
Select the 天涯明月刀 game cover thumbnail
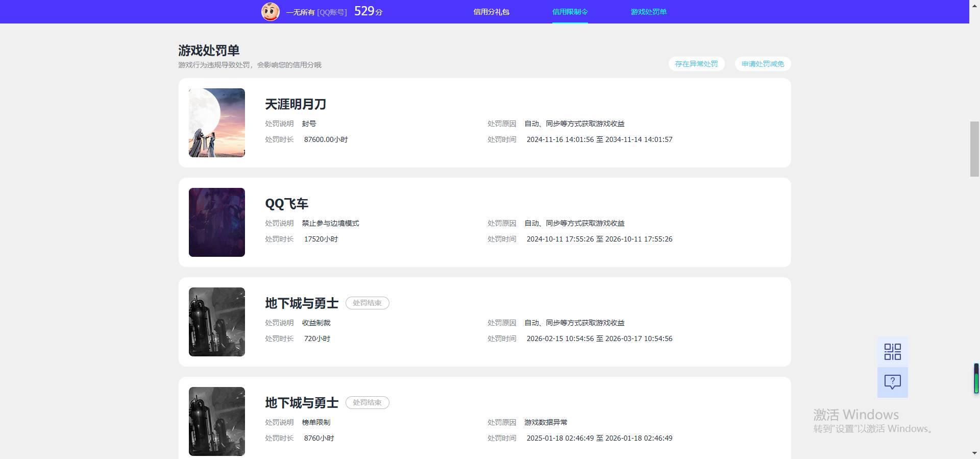217,123
